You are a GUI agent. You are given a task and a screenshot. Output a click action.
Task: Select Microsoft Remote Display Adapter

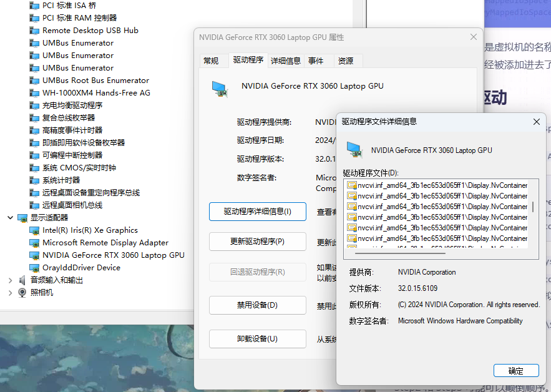(105, 243)
